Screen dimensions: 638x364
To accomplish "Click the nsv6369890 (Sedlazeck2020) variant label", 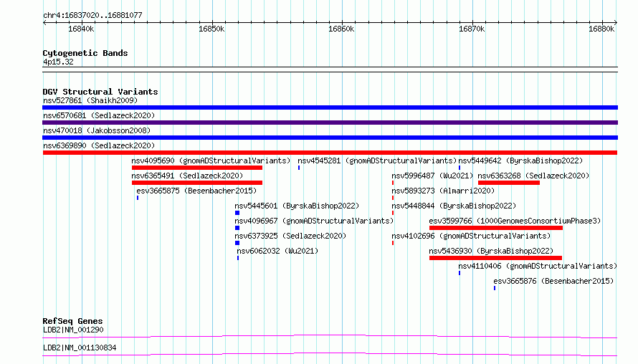I will tap(99, 145).
